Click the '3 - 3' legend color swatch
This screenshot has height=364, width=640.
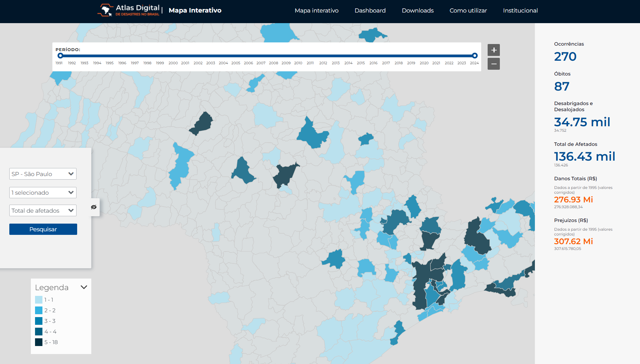pyautogui.click(x=39, y=321)
